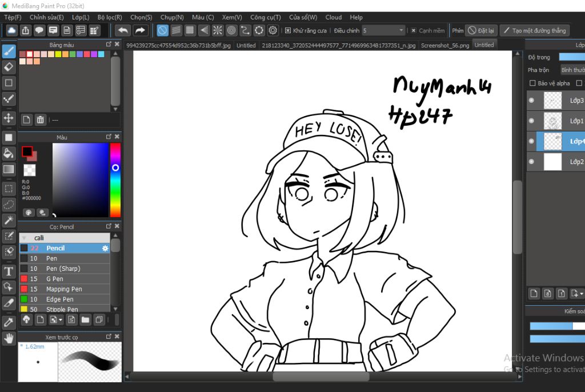Open the add brush dropdown arrow

61,319
